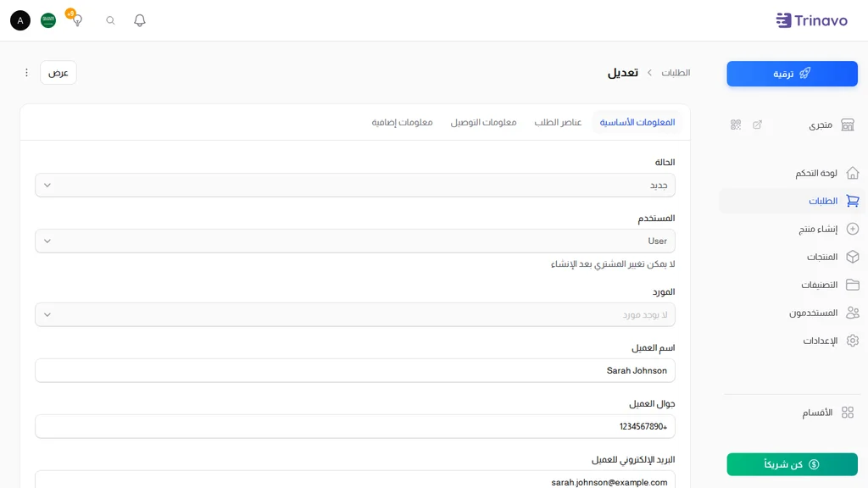Expand the المستخدم dropdown chevron
Screen dimensions: 868x488
click(47, 241)
